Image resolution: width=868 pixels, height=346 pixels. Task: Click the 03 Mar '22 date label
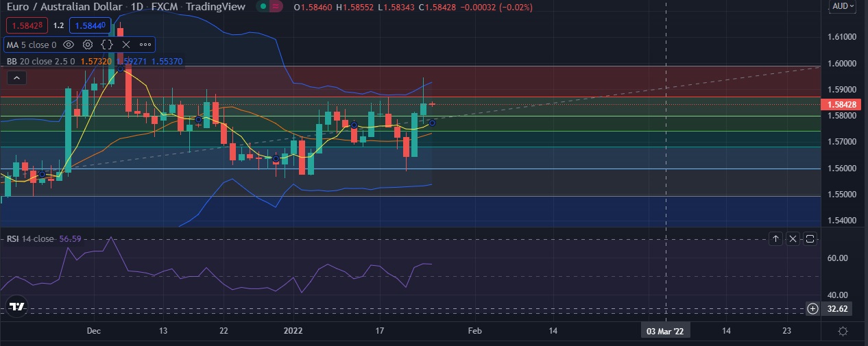coord(664,331)
